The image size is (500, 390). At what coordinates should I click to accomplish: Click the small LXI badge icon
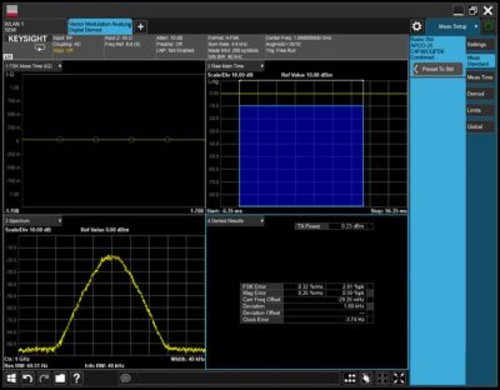pyautogui.click(x=8, y=57)
